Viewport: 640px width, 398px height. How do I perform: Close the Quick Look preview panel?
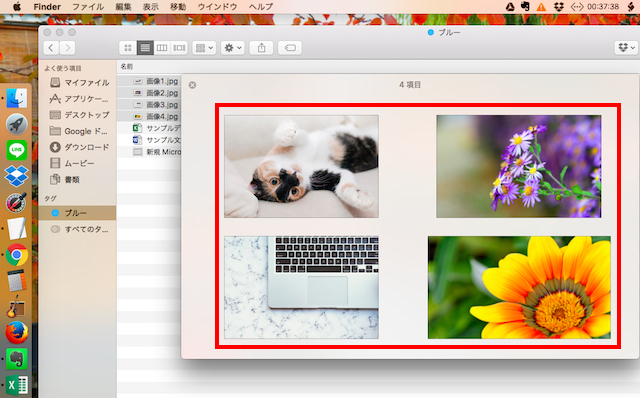pos(192,85)
